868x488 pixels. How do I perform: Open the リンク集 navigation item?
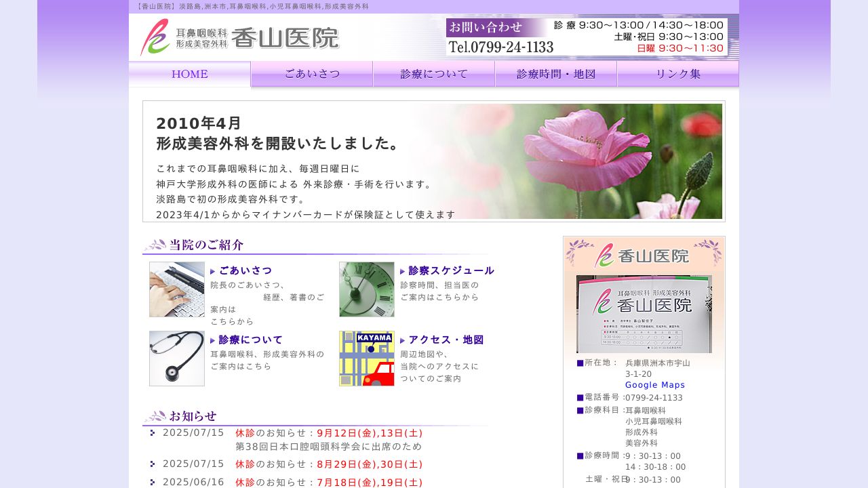click(x=677, y=74)
